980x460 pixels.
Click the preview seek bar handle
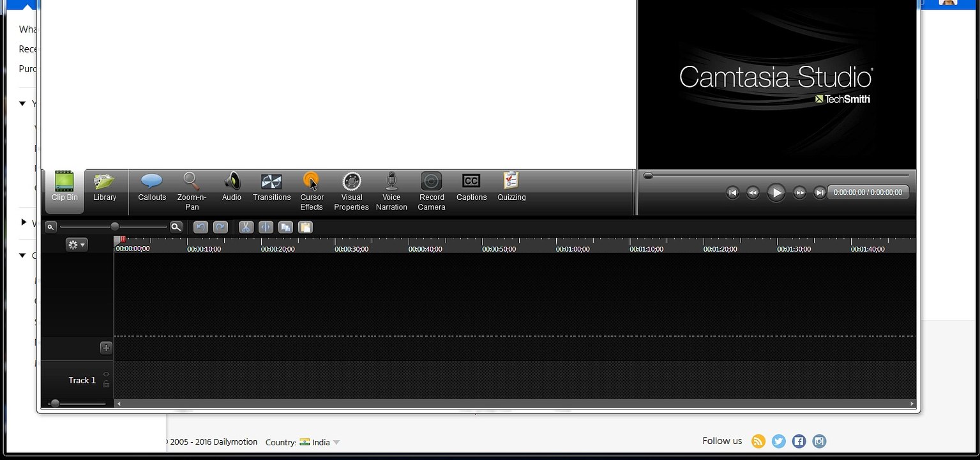pos(648,176)
